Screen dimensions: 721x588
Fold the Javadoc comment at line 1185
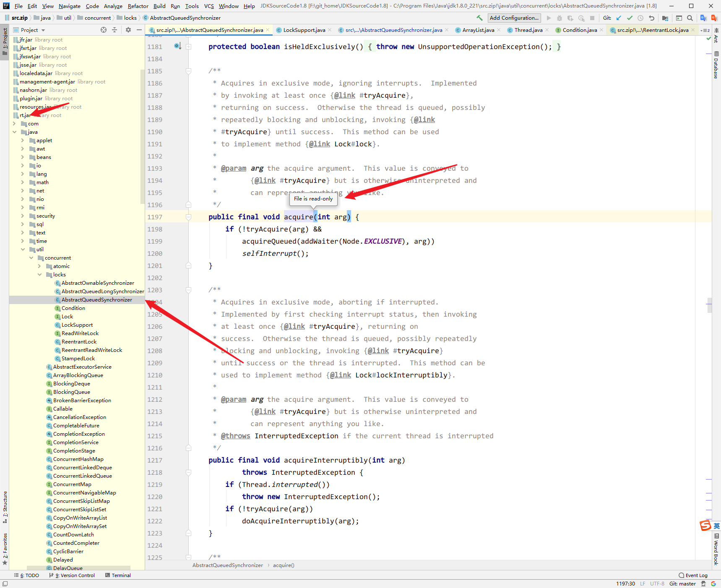189,71
